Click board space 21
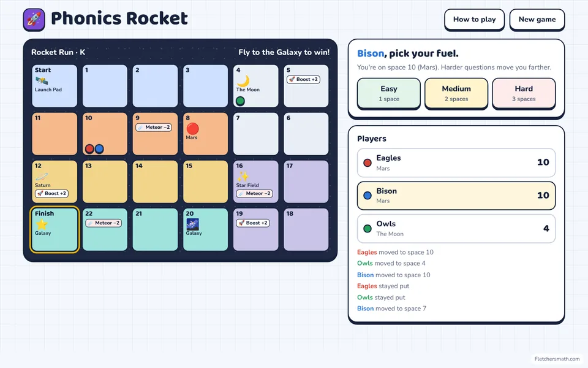 point(155,229)
